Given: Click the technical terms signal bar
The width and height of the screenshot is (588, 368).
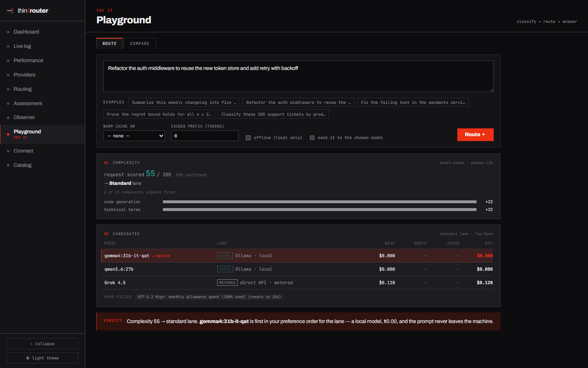Looking at the screenshot, I should (x=320, y=210).
